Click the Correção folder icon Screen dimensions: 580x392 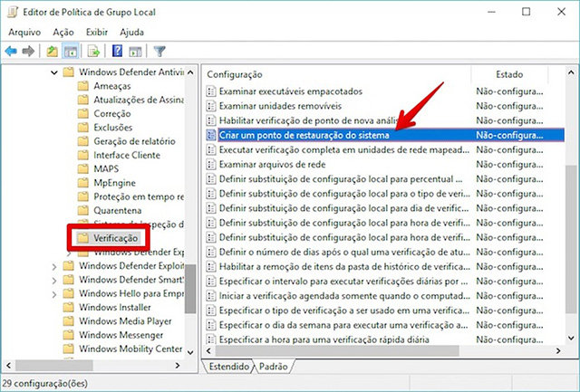pos(83,114)
